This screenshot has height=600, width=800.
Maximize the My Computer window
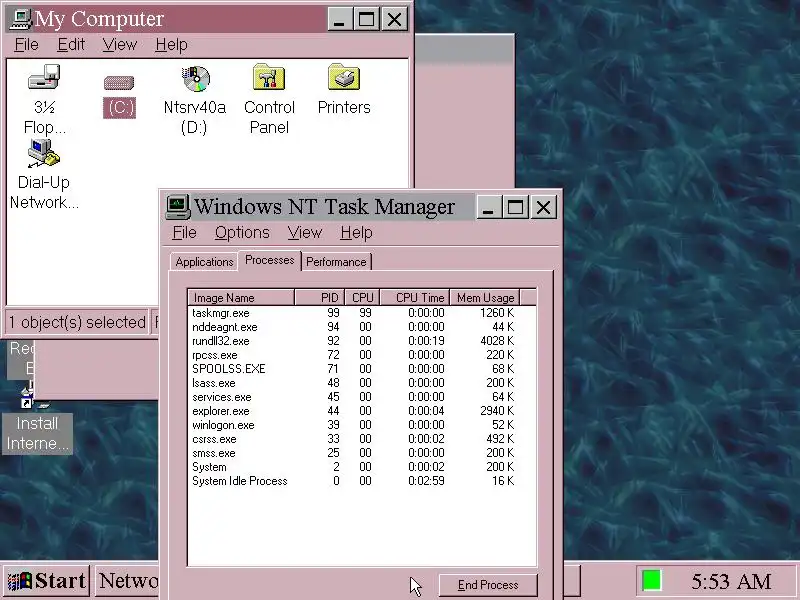pyautogui.click(x=366, y=19)
